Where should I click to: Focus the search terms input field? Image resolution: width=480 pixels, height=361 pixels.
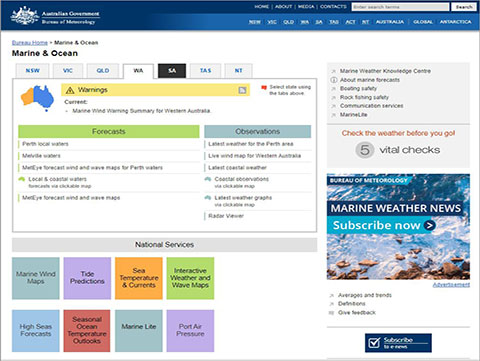400,7
